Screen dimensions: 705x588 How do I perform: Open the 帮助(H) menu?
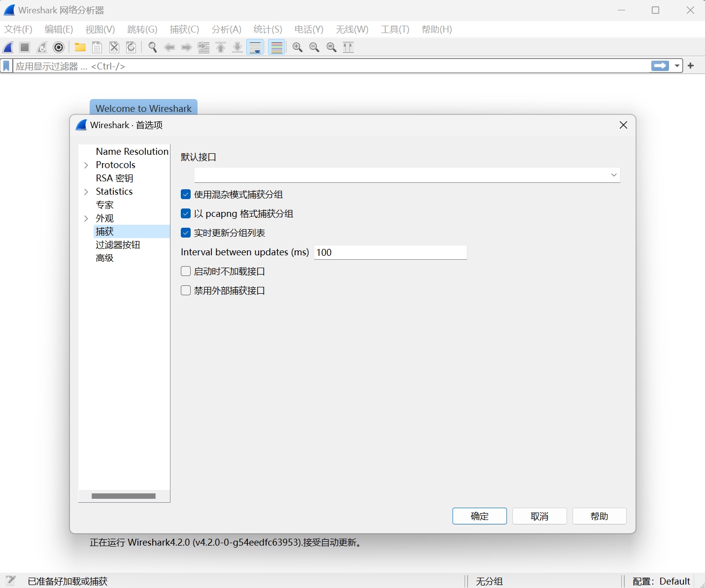(436, 30)
